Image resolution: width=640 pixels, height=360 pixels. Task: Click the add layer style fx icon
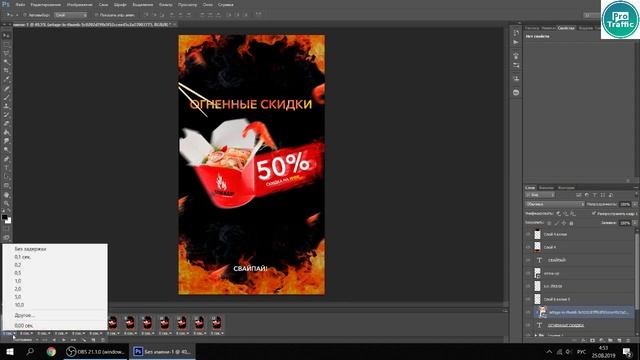pos(583,340)
